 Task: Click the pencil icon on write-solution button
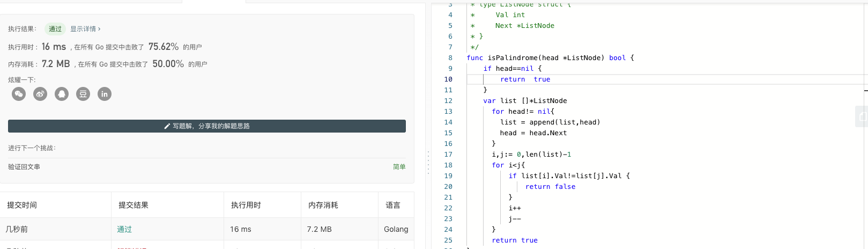click(167, 126)
